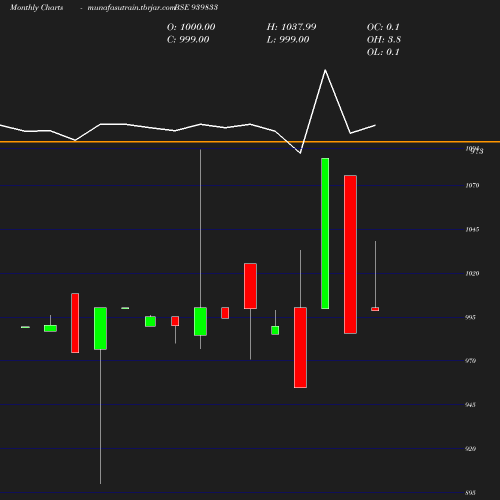Click the 920 price axis label
The width and height of the screenshot is (500, 500).
point(470,449)
